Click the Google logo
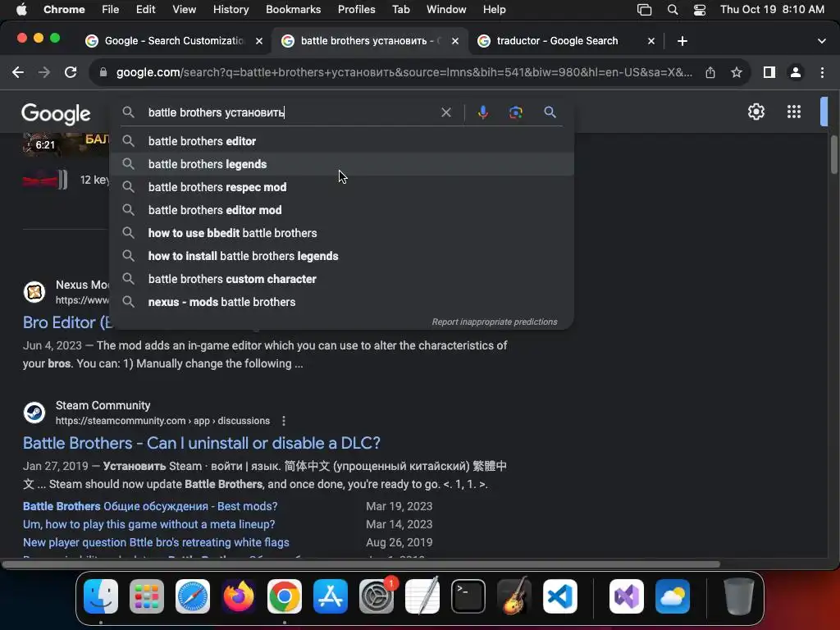 [56, 114]
